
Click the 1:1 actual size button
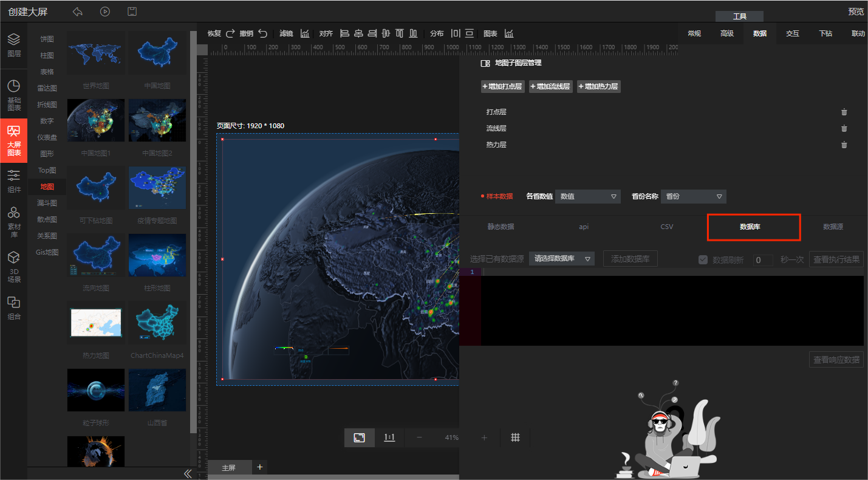click(x=389, y=437)
